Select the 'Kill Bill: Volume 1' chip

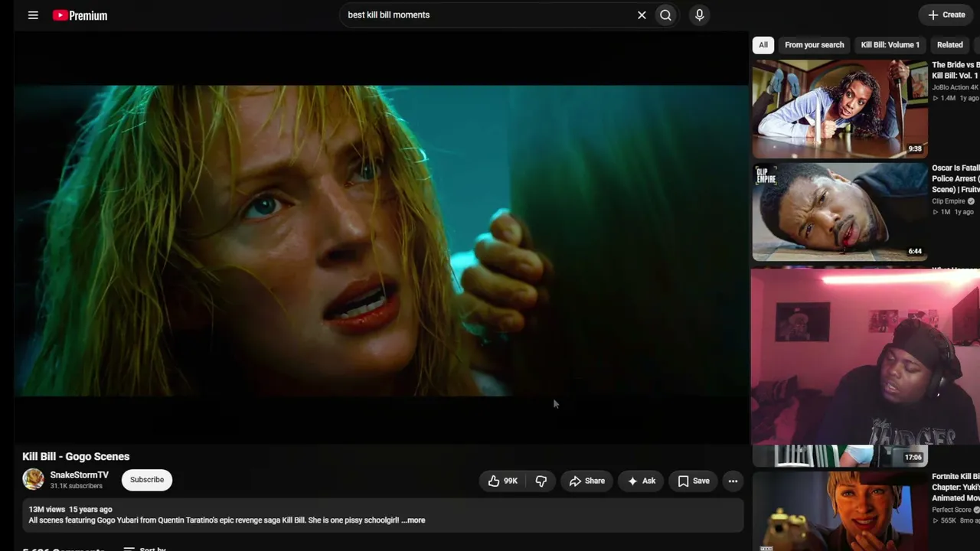pyautogui.click(x=890, y=44)
